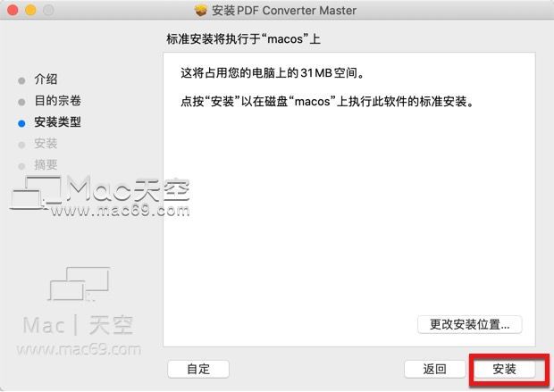Click the 安装 (Install) button
This screenshot has height=392, width=554.
coord(504,369)
